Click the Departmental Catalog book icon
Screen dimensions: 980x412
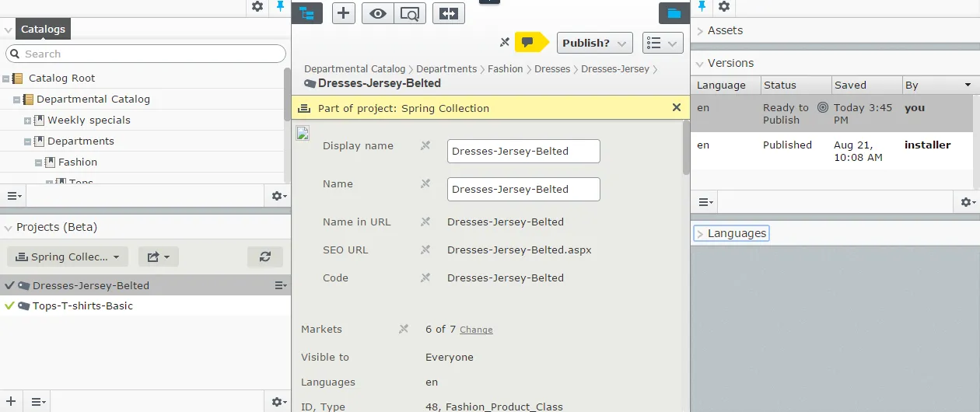click(x=28, y=99)
